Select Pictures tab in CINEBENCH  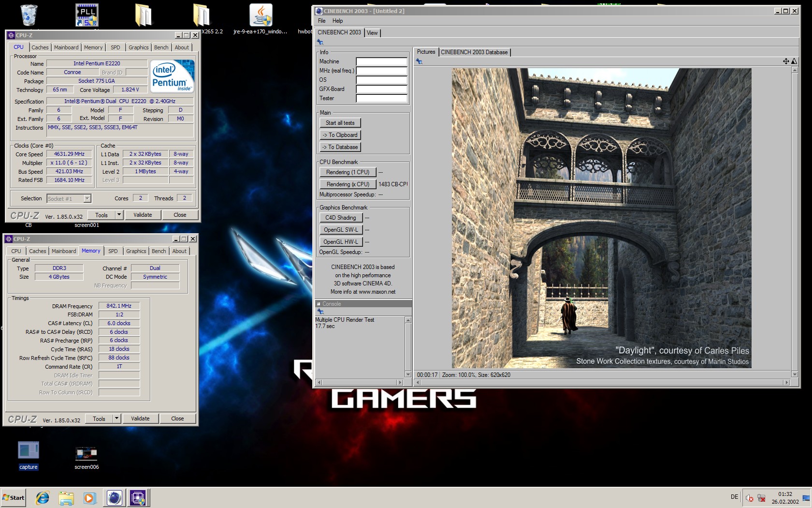426,52
